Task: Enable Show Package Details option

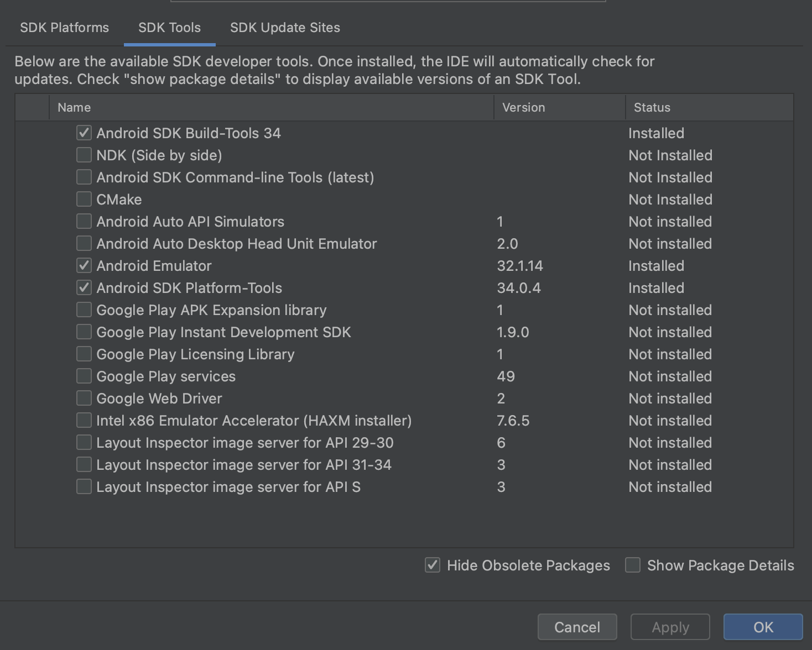Action: 633,565
